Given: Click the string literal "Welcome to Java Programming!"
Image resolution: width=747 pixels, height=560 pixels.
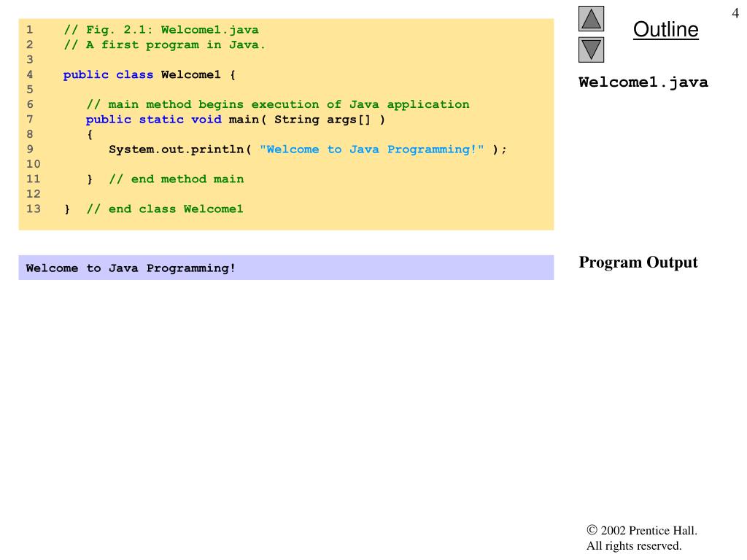Looking at the screenshot, I should 371,149.
